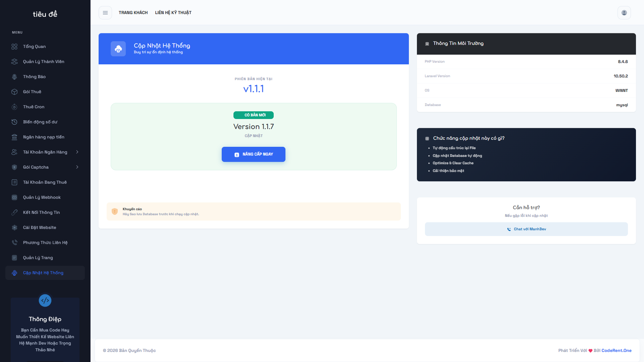Expand the Gói Captcha submenu
This screenshot has height=362, width=644.
(x=45, y=167)
